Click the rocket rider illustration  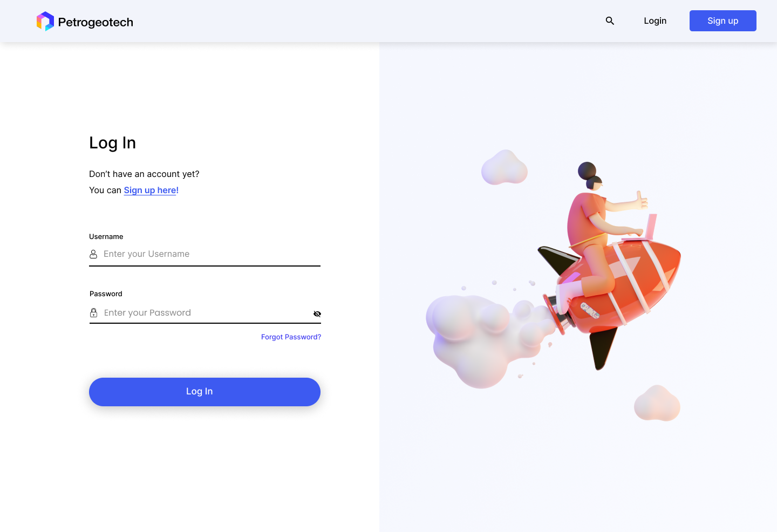[610, 265]
